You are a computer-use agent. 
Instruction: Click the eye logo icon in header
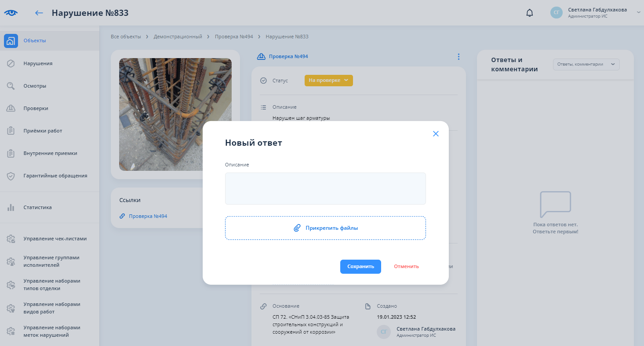(x=11, y=13)
